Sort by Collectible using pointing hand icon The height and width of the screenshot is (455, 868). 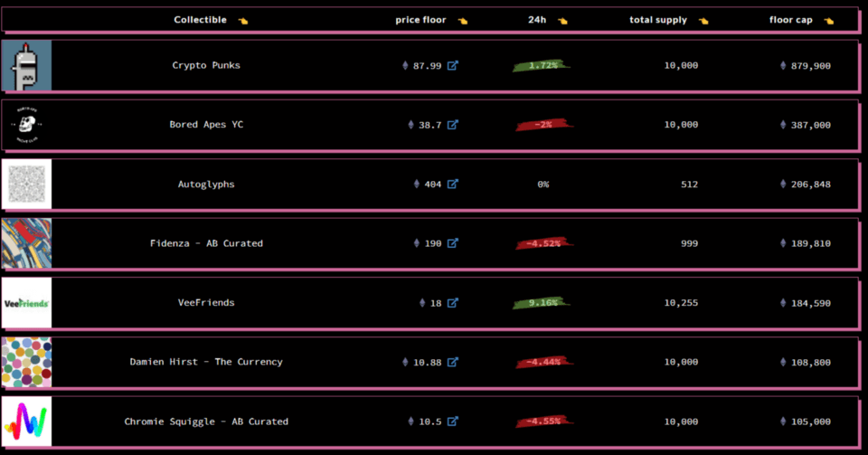[242, 20]
